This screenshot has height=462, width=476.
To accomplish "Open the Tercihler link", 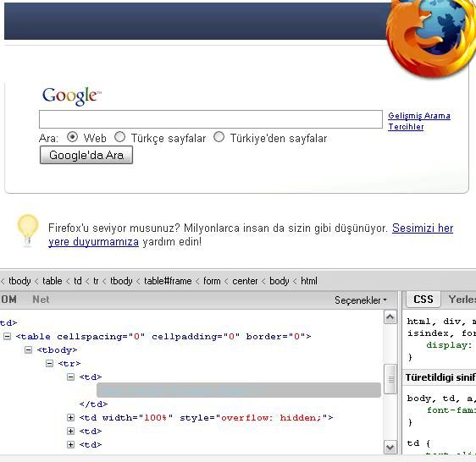I will pos(406,126).
